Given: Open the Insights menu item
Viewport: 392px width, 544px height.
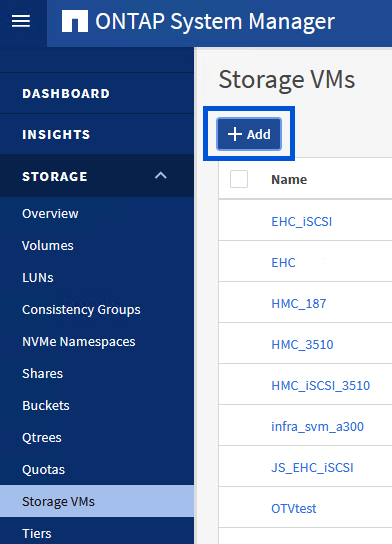Looking at the screenshot, I should click(x=56, y=135).
